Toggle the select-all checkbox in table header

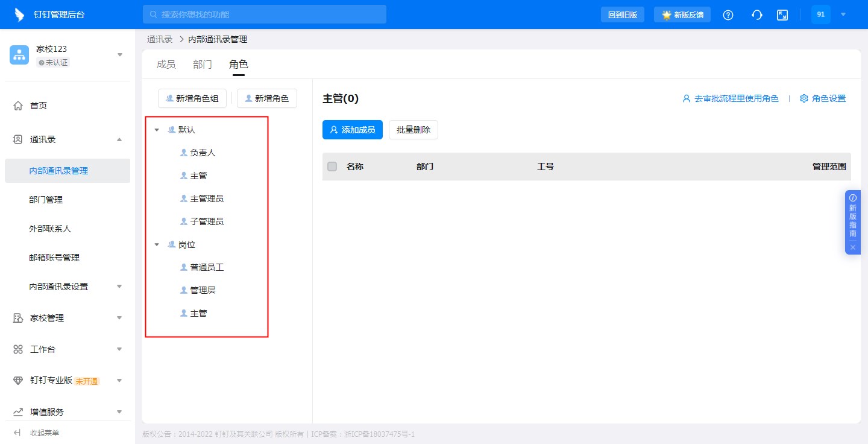click(x=332, y=166)
